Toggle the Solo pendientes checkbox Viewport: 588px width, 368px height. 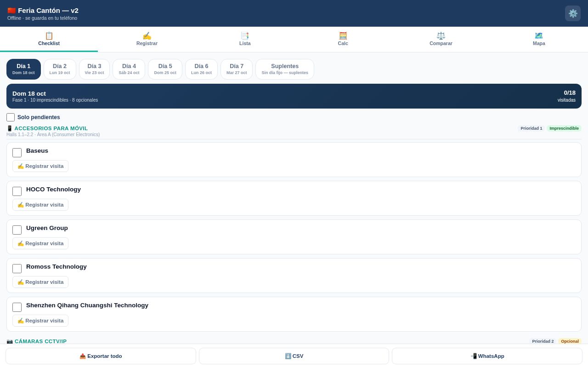11,117
